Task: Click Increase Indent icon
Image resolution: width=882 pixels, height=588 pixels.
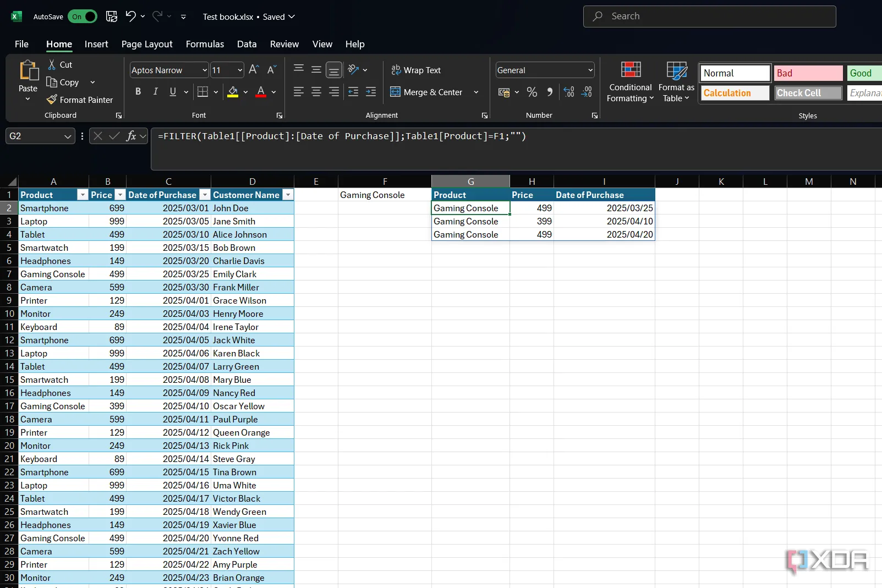Action: (x=371, y=92)
